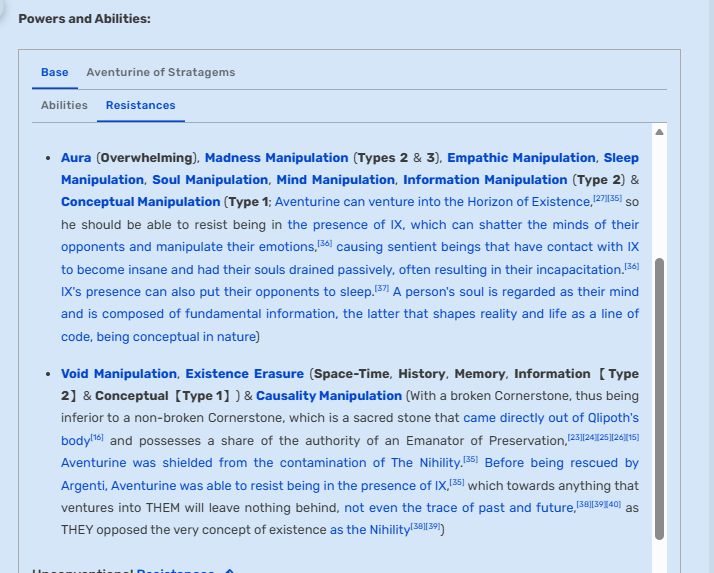Click reference [25] after Emanator of Preservation
This screenshot has width=714, height=573.
coord(604,437)
